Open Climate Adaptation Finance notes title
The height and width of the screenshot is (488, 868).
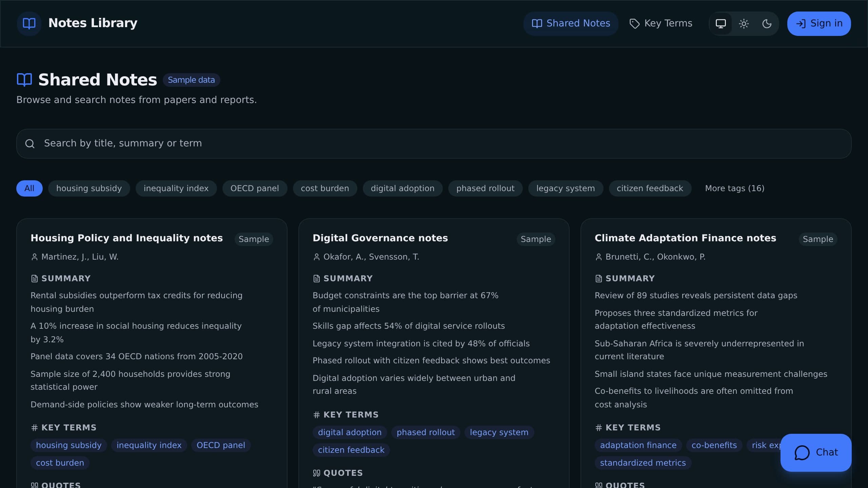tap(685, 238)
